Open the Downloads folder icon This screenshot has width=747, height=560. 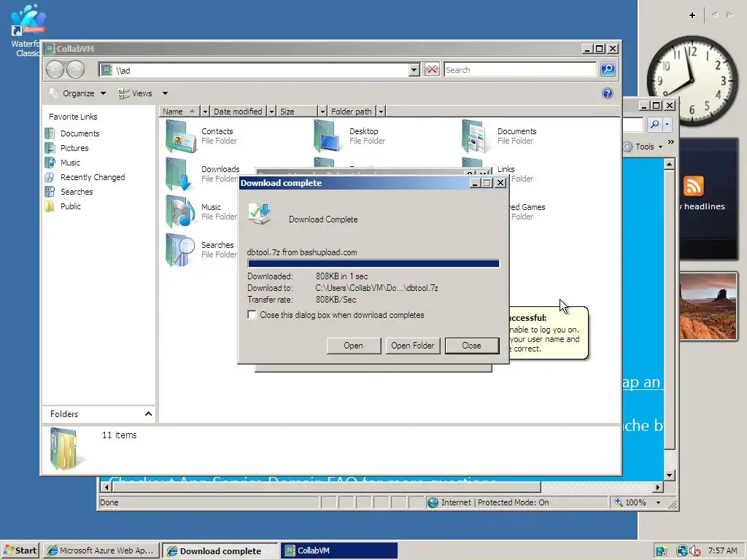179,174
